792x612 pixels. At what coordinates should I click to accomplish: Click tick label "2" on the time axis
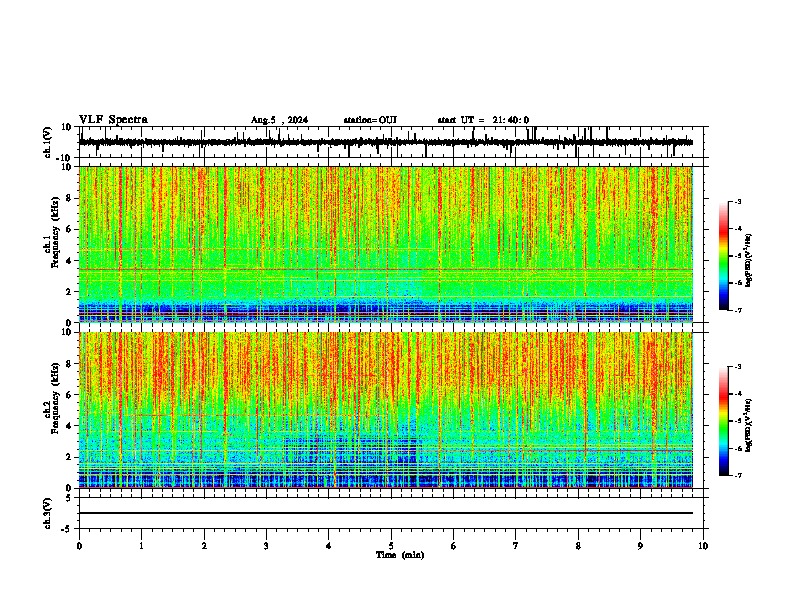[204, 546]
